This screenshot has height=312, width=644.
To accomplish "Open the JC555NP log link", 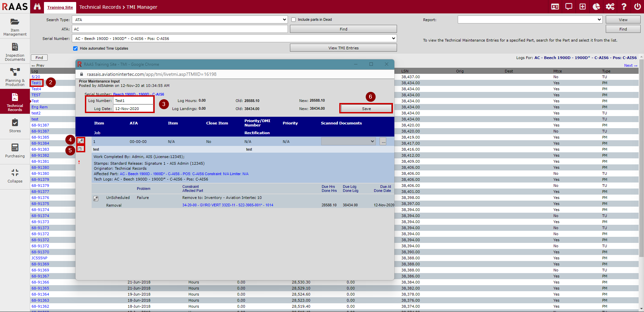I will pos(40,258).
